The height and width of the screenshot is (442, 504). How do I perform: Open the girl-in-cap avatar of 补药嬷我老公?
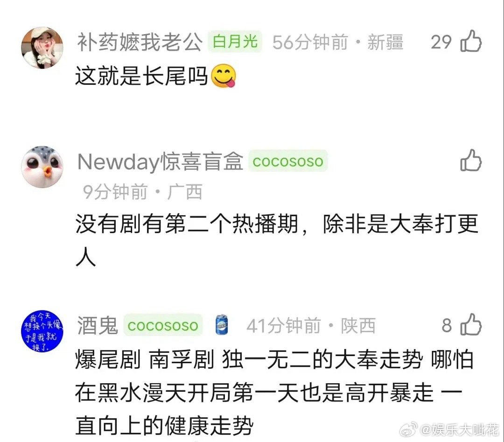click(x=42, y=48)
